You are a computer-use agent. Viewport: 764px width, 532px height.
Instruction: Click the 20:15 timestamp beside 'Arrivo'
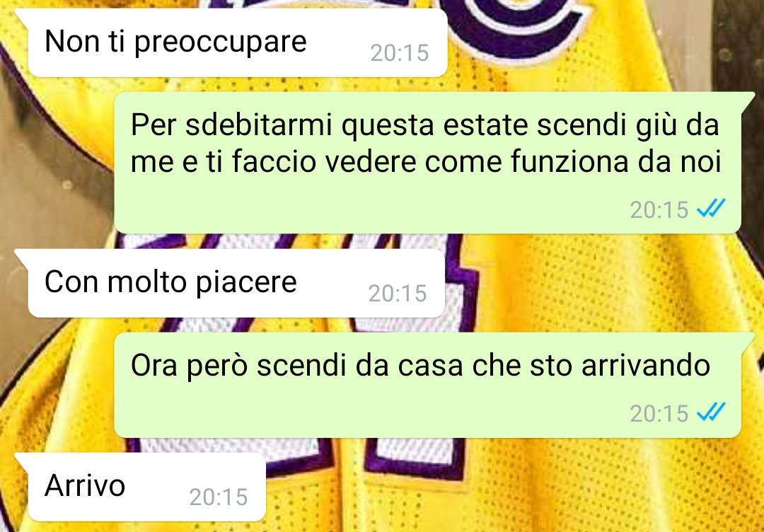(x=219, y=497)
